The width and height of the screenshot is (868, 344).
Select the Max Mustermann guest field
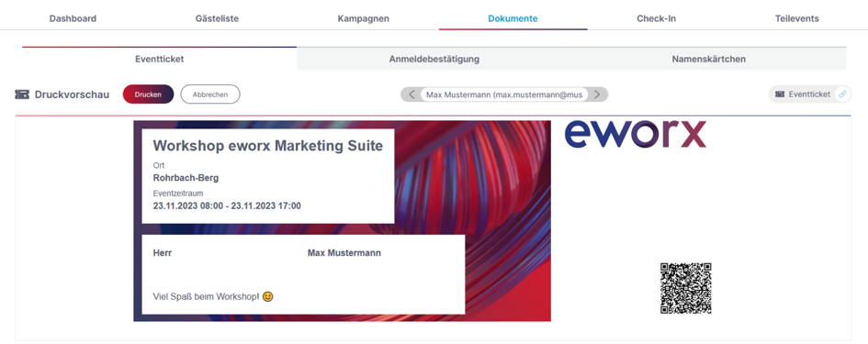[x=504, y=94]
